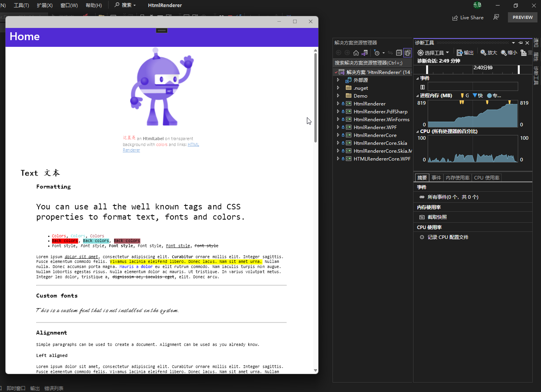Click the right handle of diagnostics timeline ruler
This screenshot has width=541, height=392.
pos(519,69)
